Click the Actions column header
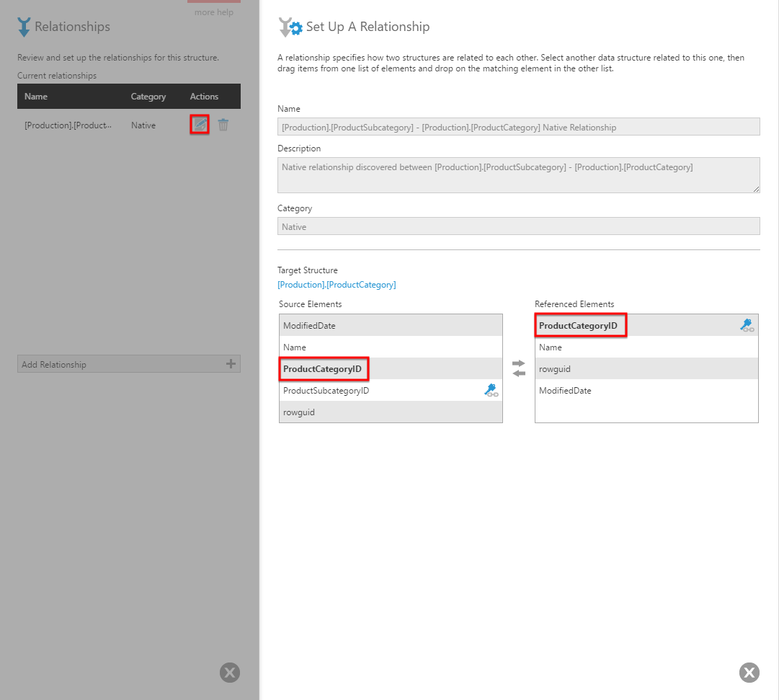 click(x=204, y=97)
